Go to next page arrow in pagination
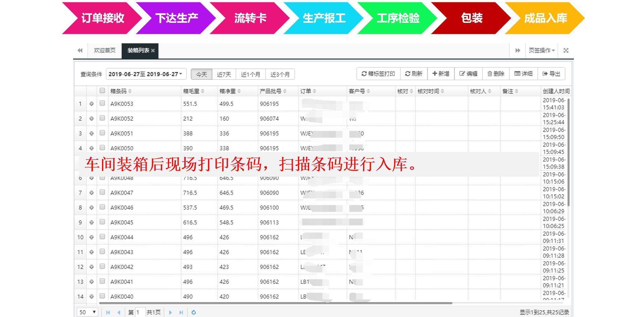The width and height of the screenshot is (644, 317). [x=170, y=312]
